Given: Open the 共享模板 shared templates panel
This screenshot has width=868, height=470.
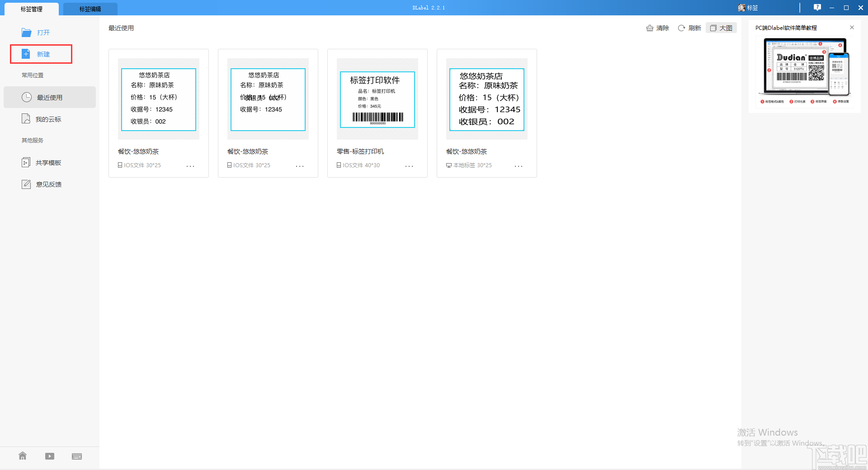Looking at the screenshot, I should pos(48,162).
